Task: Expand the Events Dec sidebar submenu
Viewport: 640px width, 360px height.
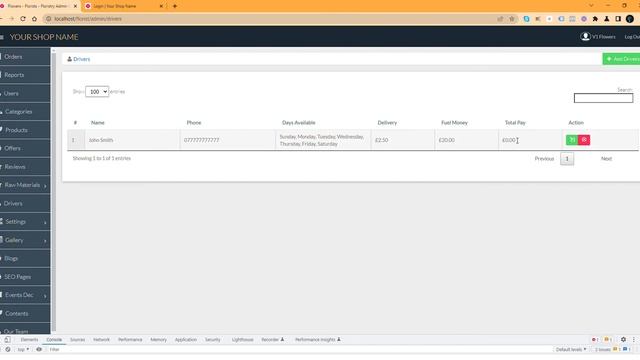Action: tap(45, 296)
